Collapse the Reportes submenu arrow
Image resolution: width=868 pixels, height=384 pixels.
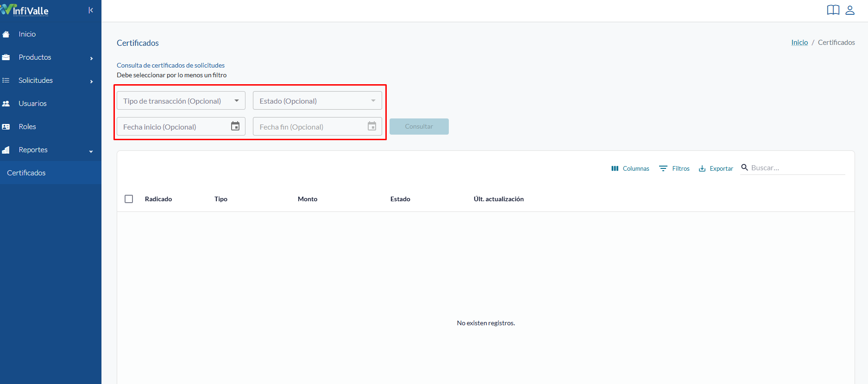91,151
